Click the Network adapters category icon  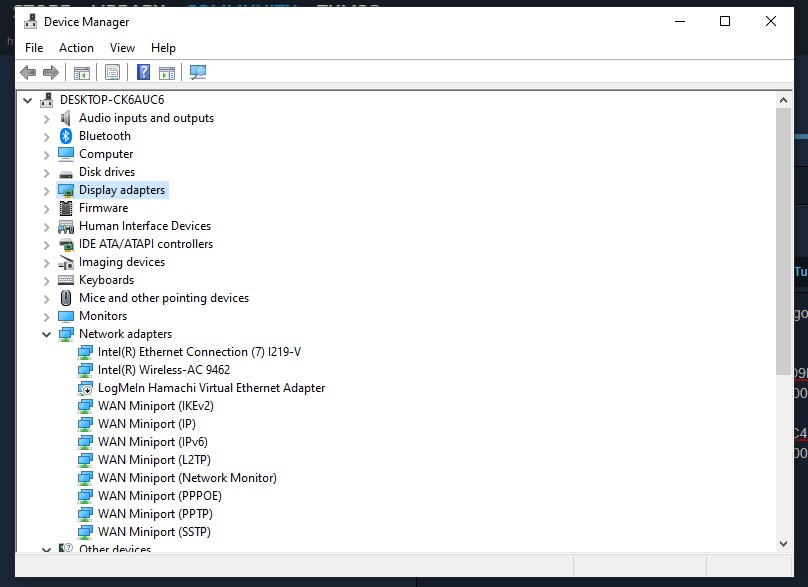coord(66,334)
